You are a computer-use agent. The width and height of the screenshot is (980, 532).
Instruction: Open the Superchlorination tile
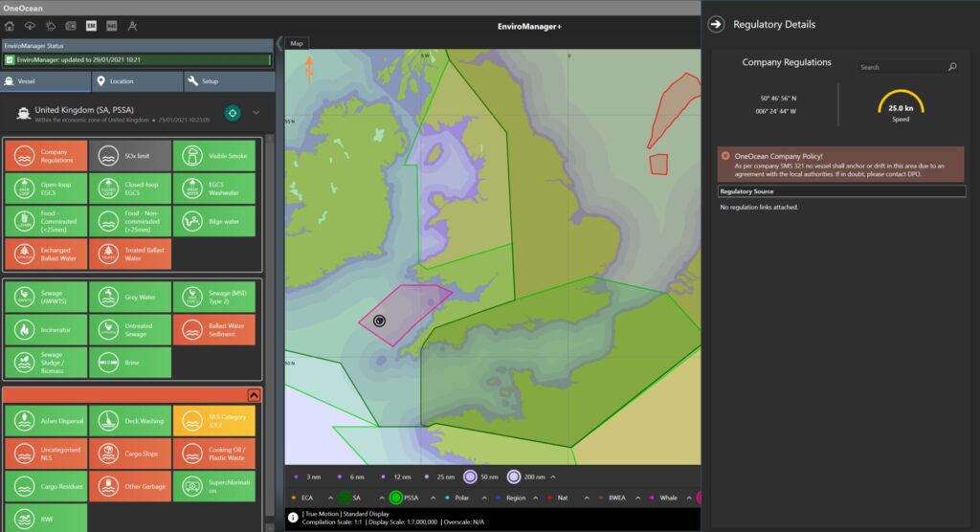click(214, 486)
